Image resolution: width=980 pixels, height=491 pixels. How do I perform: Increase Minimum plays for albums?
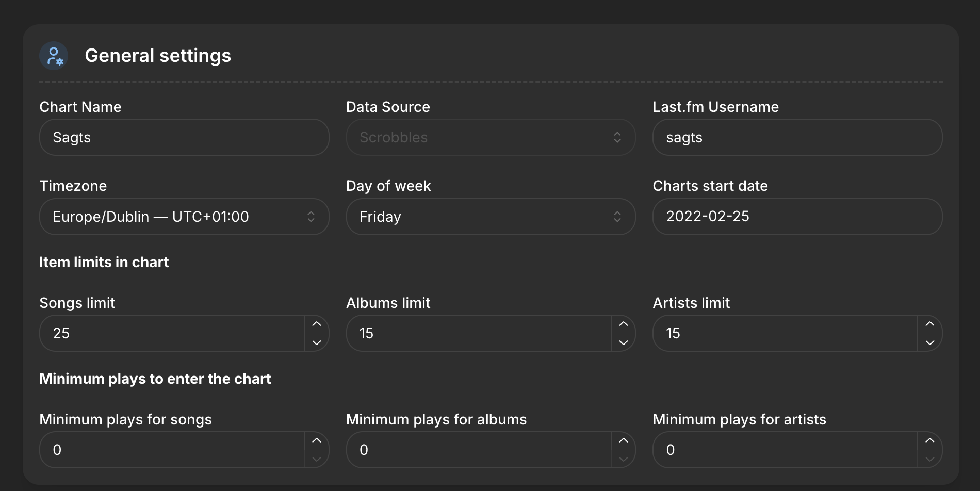(x=623, y=440)
